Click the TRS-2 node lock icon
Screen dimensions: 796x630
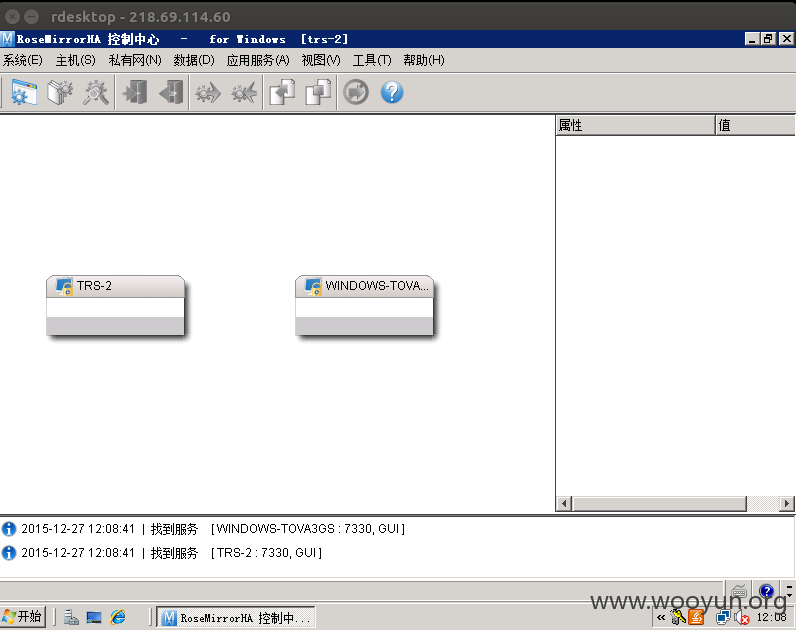64,286
